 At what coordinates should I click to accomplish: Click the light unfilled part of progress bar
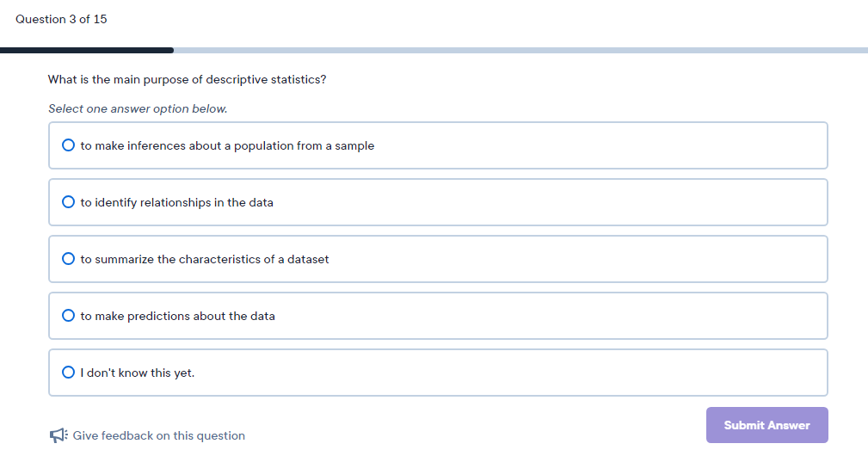pyautogui.click(x=520, y=51)
